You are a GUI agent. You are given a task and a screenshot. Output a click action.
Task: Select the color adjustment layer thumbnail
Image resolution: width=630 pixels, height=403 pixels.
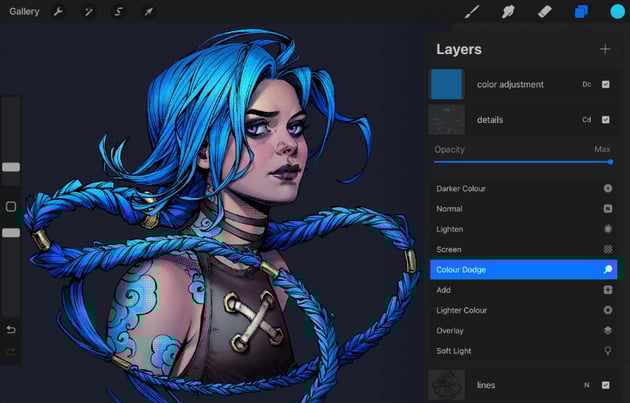pyautogui.click(x=446, y=84)
